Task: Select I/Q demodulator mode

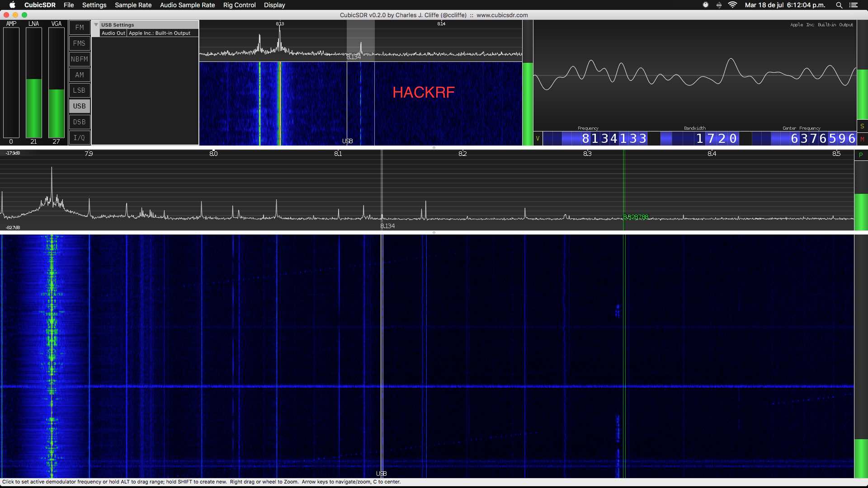Action: [x=80, y=138]
